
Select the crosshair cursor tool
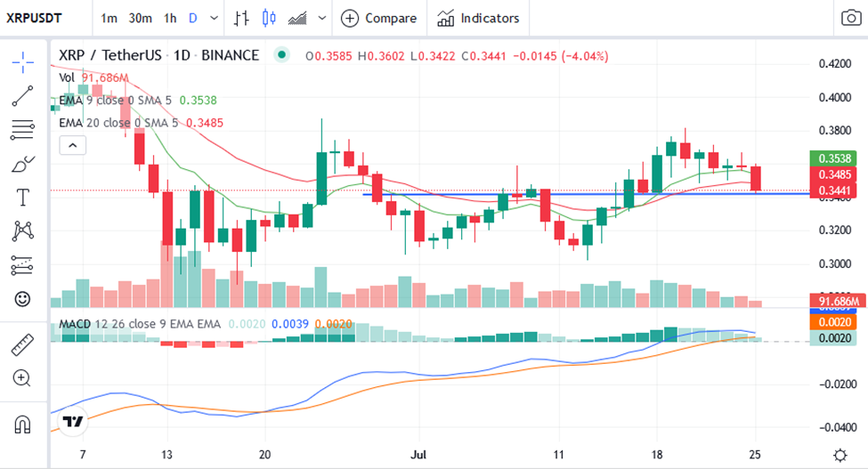22,62
